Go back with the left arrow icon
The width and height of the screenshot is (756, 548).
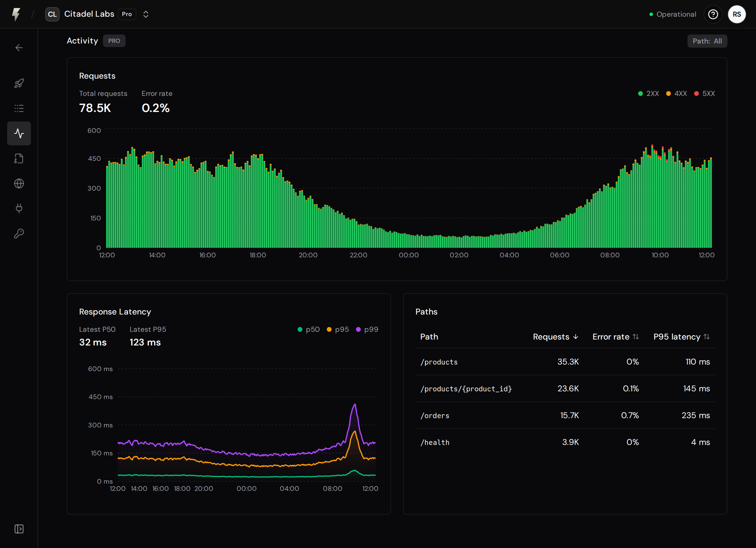(x=19, y=48)
